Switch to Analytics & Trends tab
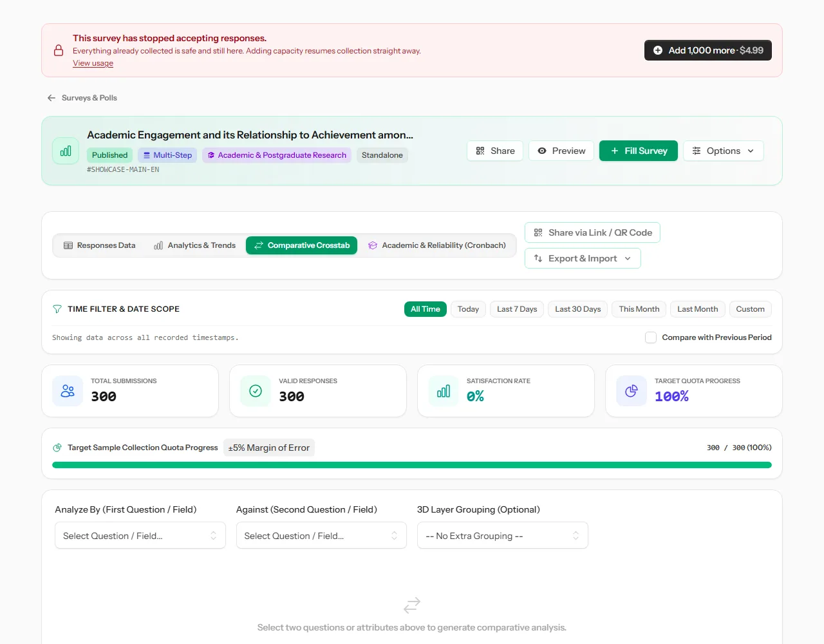The image size is (824, 644). 195,245
